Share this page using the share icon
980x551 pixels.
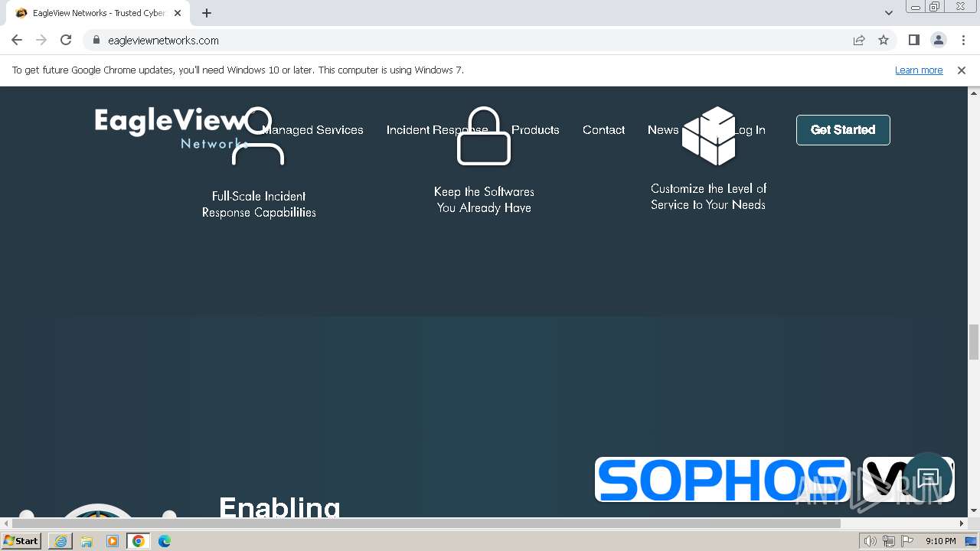(x=859, y=41)
